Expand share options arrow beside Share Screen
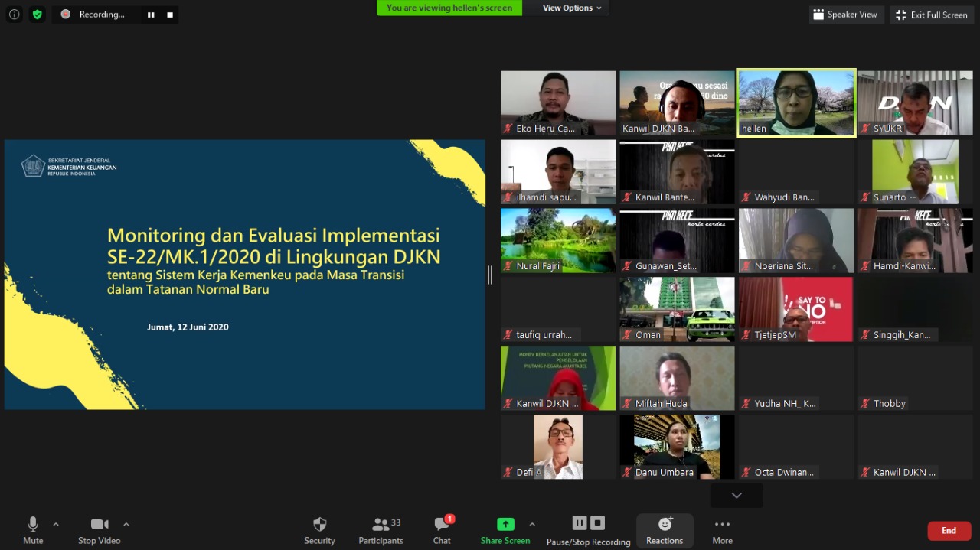 (532, 524)
